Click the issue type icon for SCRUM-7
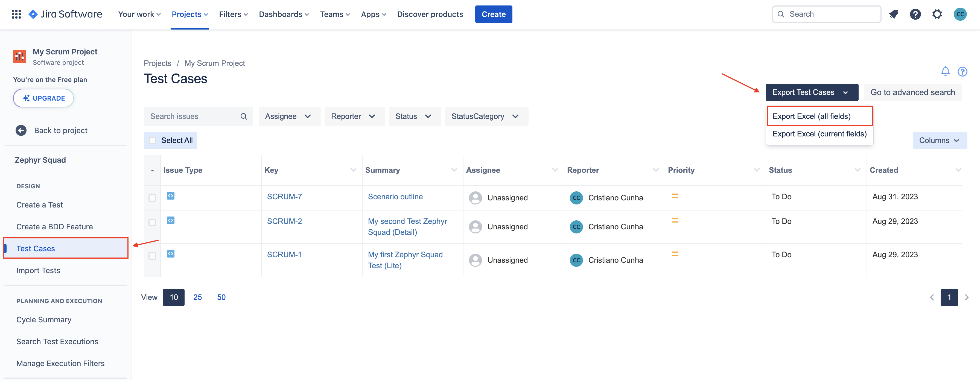The width and height of the screenshot is (980, 380). 171,196
